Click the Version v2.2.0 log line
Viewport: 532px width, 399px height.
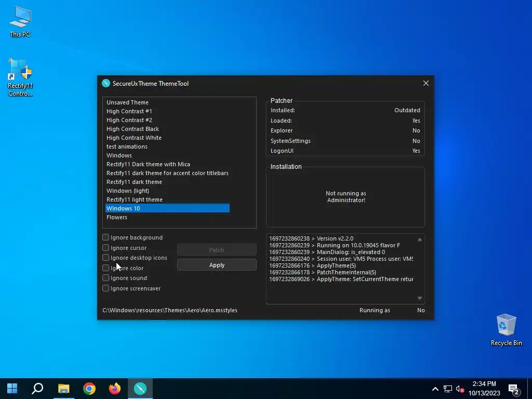tap(311, 238)
